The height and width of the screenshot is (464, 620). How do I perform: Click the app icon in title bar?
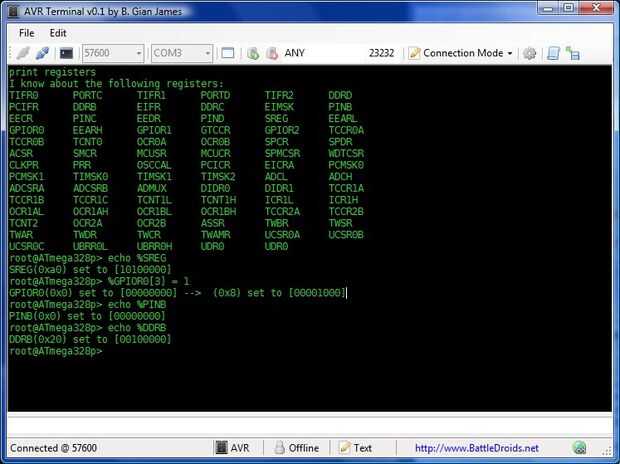[13, 11]
